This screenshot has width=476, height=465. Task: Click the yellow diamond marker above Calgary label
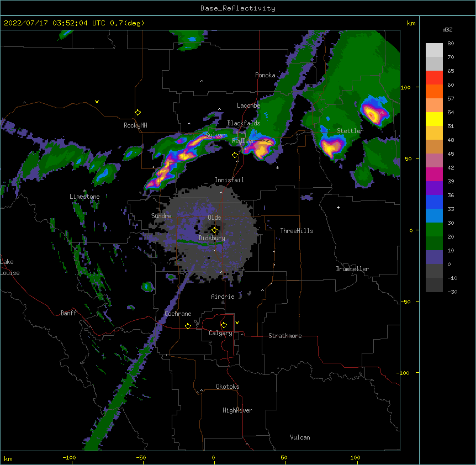pyautogui.click(x=224, y=325)
